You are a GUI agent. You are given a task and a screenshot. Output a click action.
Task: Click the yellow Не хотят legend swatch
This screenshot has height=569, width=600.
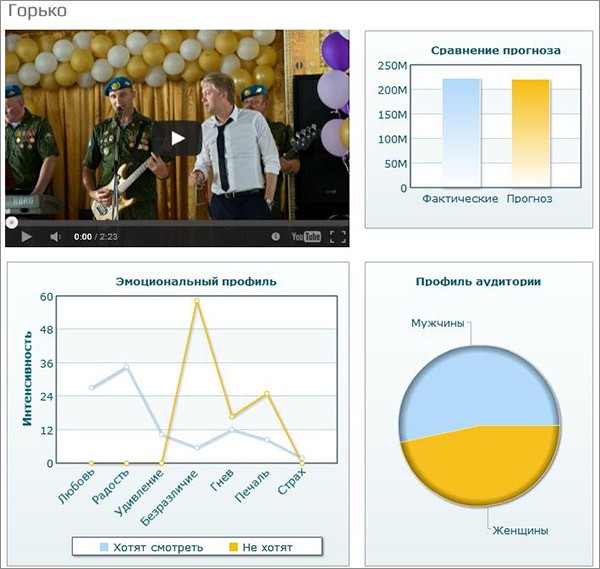tap(233, 547)
